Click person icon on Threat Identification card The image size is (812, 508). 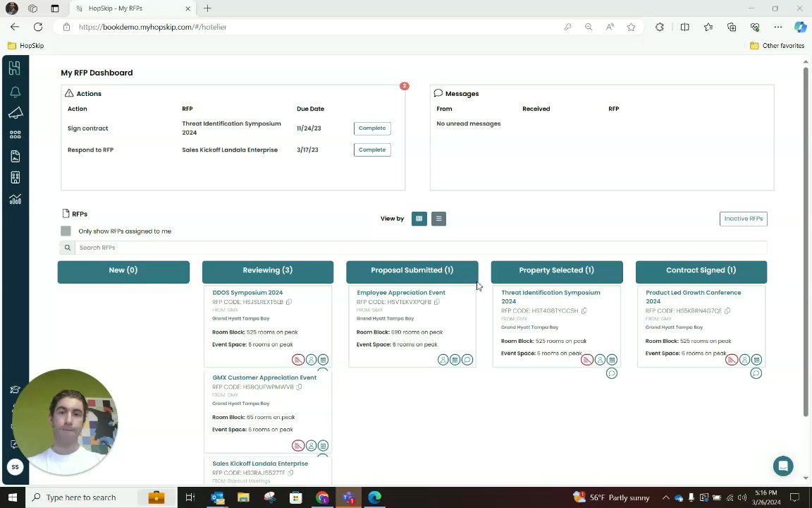[x=600, y=359]
